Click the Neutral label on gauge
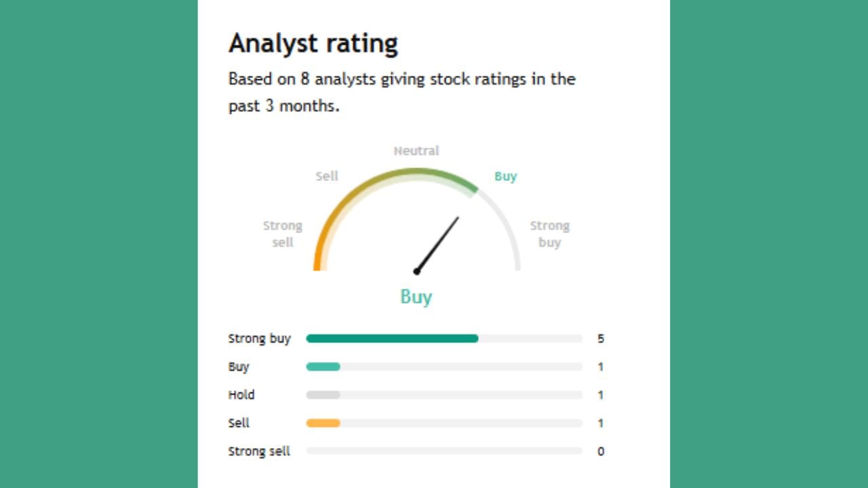This screenshot has height=488, width=868. pos(416,150)
